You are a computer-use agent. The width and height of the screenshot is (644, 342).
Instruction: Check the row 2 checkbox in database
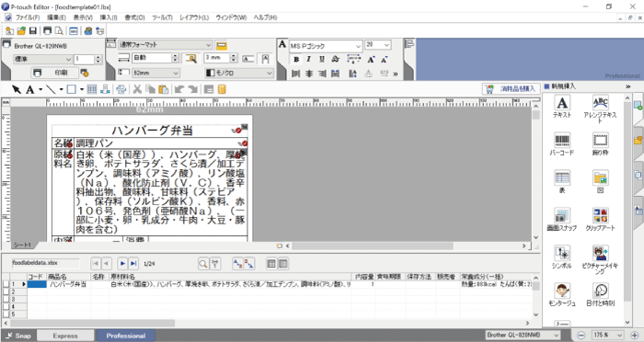(x=6, y=291)
